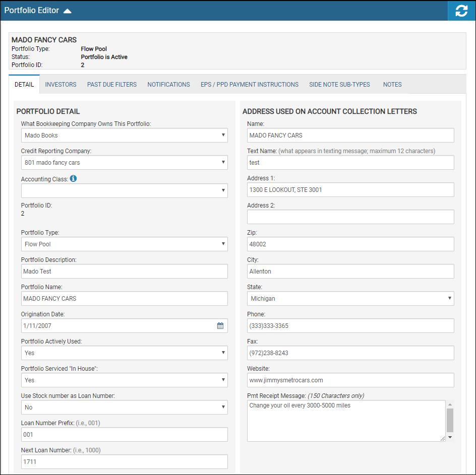476x475 pixels.
Task: Expand the Credit Reporting Company dropdown
Action: click(125, 163)
